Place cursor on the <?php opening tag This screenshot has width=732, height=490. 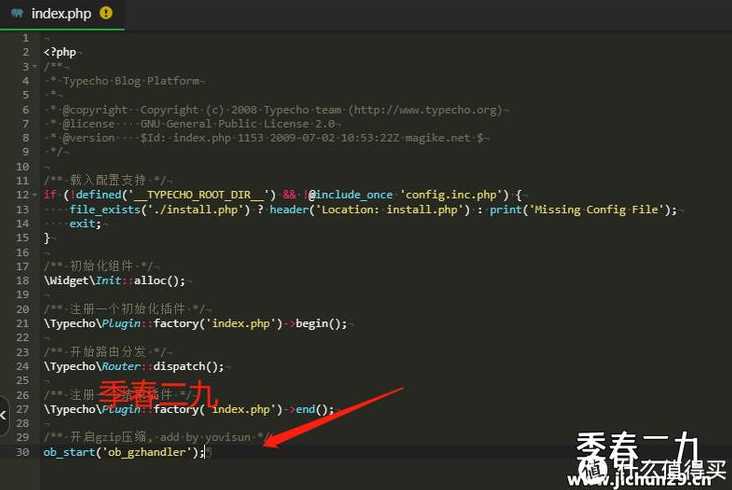pos(60,52)
